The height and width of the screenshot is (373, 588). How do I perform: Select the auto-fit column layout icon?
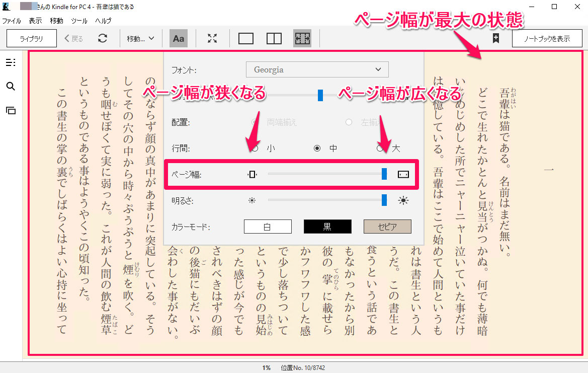302,38
